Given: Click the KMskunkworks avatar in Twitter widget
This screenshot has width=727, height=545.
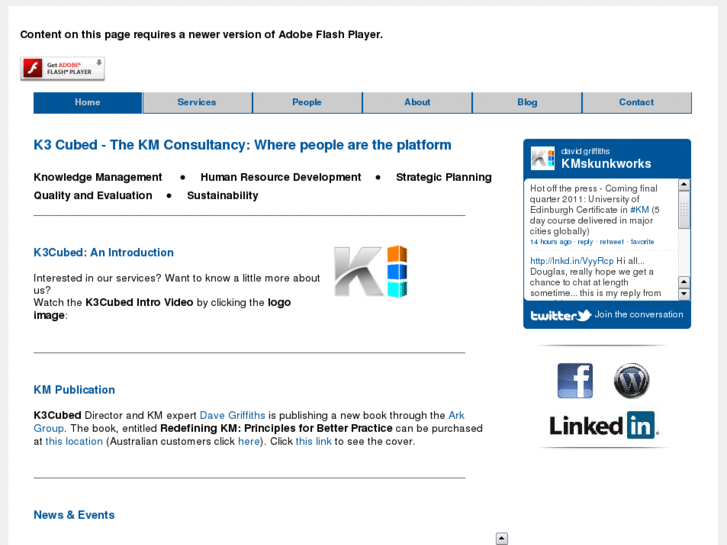Looking at the screenshot, I should coord(543,159).
